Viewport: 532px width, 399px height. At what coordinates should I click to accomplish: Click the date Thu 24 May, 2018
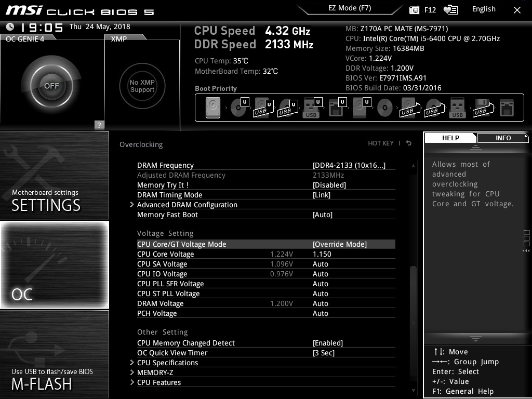click(100, 26)
